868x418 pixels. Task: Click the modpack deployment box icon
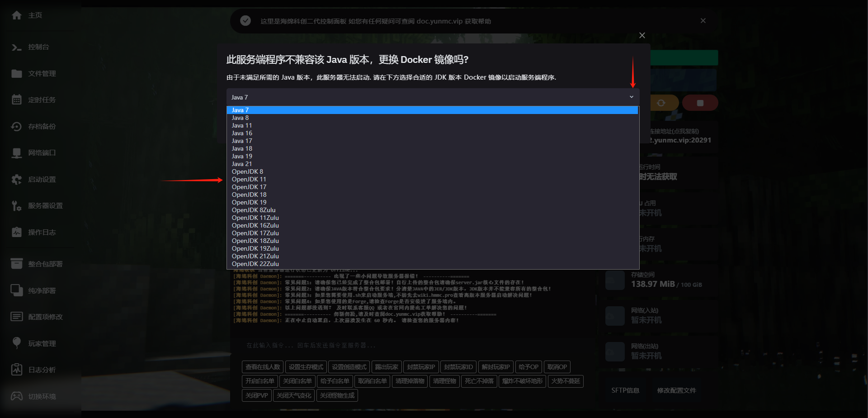pos(17,264)
